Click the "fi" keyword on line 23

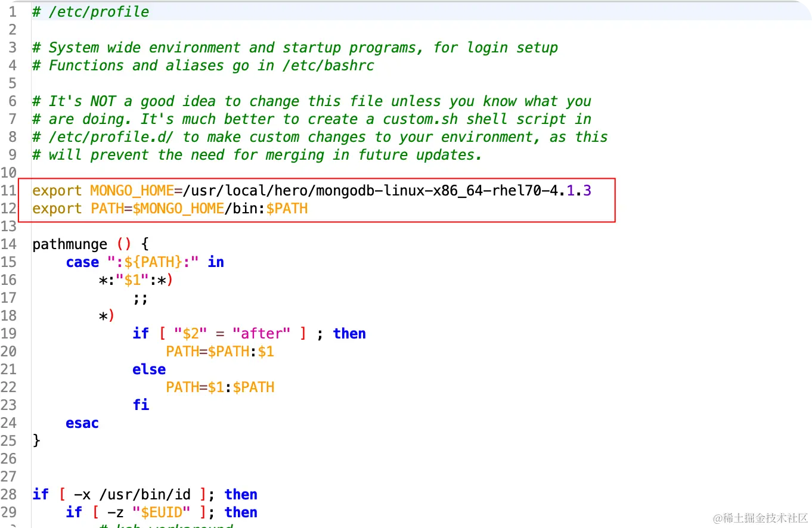click(x=141, y=405)
